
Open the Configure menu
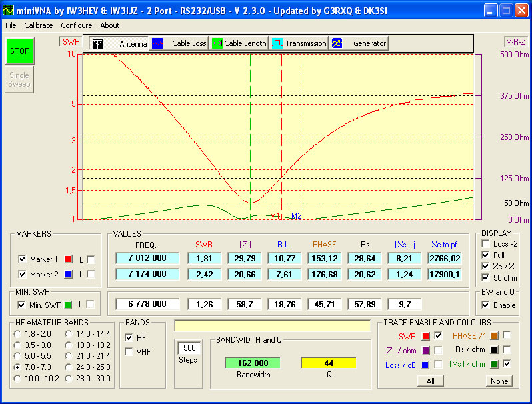click(x=77, y=25)
